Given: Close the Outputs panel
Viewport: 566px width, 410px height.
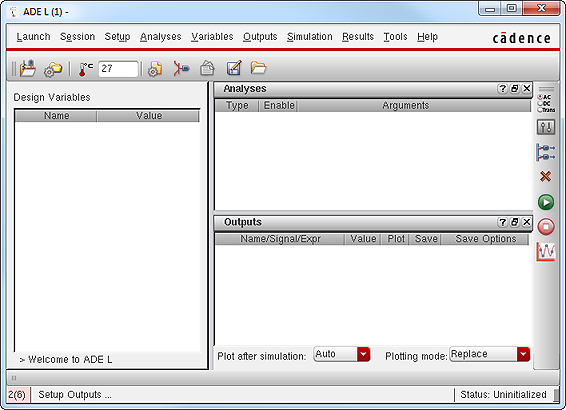Looking at the screenshot, I should pos(527,222).
